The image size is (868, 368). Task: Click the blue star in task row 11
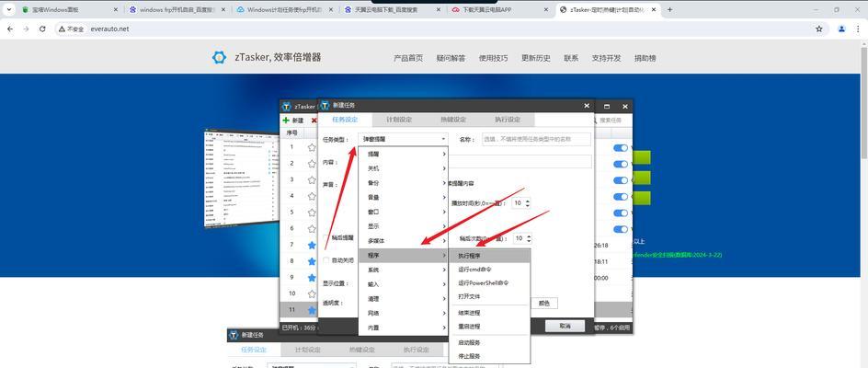(312, 309)
